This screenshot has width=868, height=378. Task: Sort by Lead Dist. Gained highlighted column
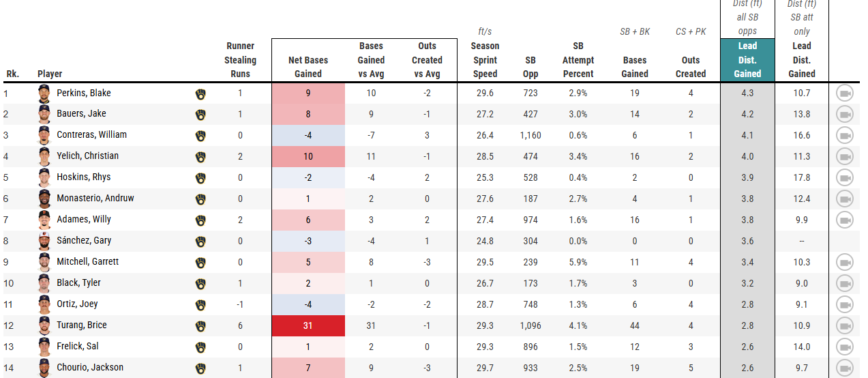747,60
